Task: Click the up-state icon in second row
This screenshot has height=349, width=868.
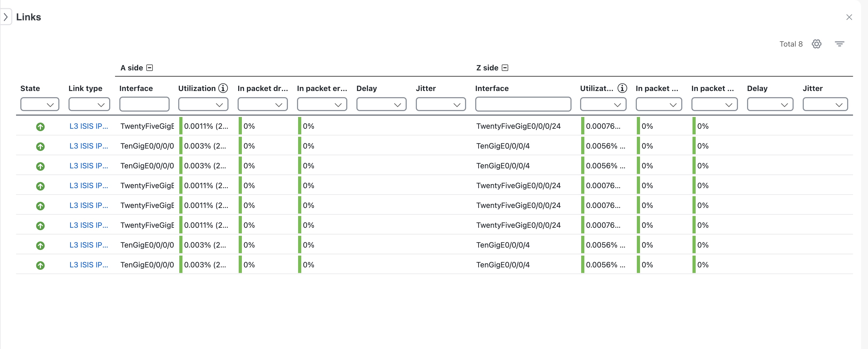Action: point(40,147)
